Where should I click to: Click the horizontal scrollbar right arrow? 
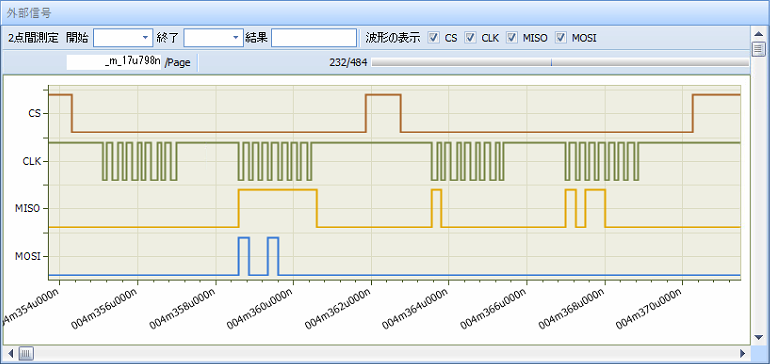[x=743, y=353]
